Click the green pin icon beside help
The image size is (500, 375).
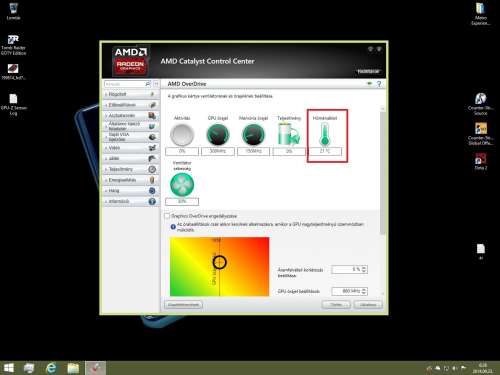point(369,83)
